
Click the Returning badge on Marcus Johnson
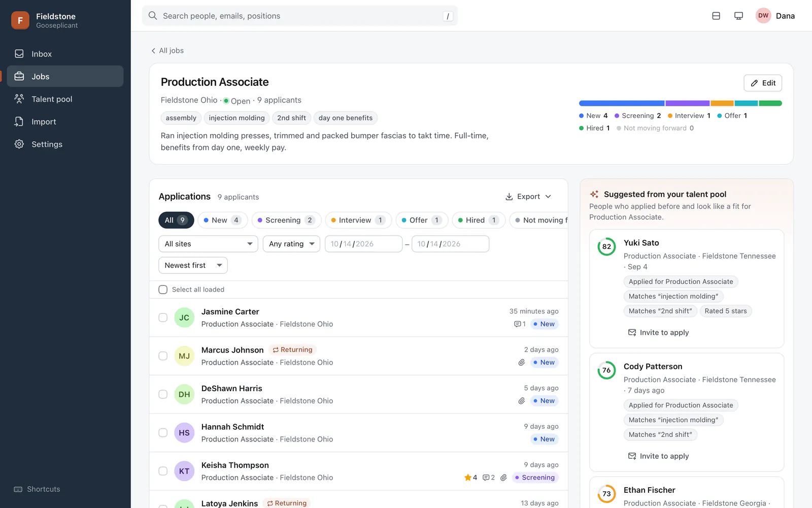[292, 350]
